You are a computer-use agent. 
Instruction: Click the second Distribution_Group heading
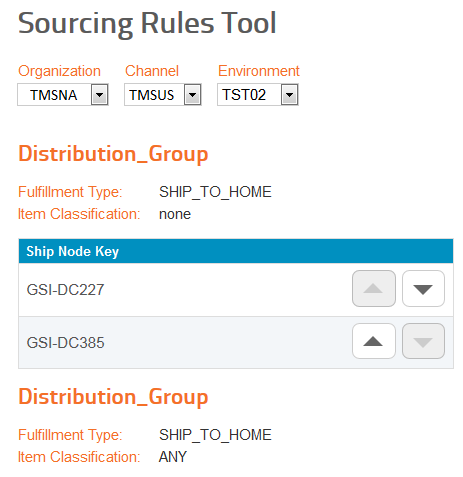[113, 397]
